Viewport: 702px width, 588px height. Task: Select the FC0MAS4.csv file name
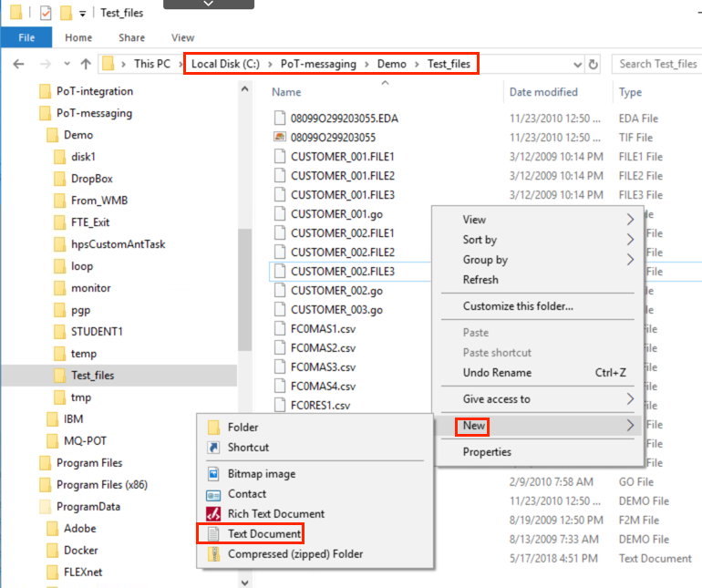coord(323,386)
